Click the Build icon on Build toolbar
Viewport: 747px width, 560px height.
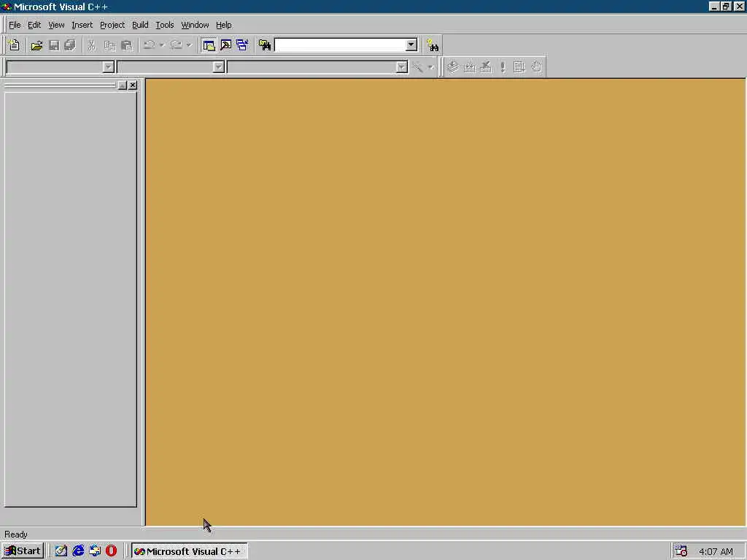[469, 67]
